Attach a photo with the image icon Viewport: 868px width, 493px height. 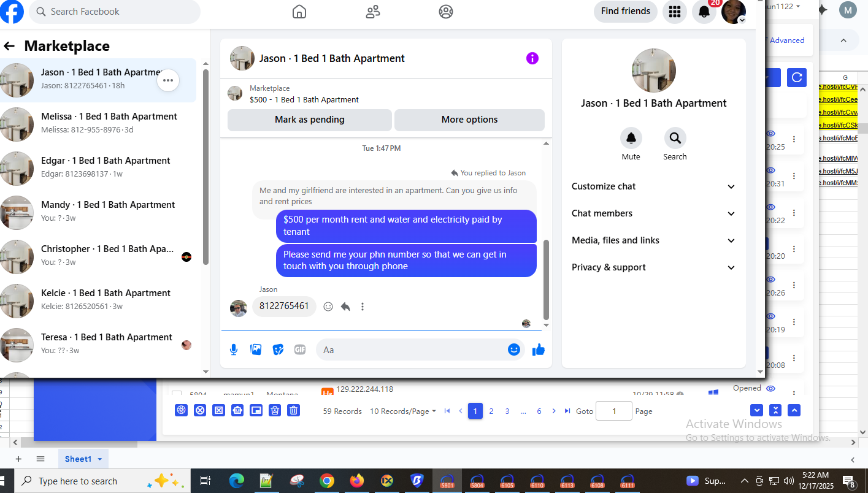click(256, 350)
